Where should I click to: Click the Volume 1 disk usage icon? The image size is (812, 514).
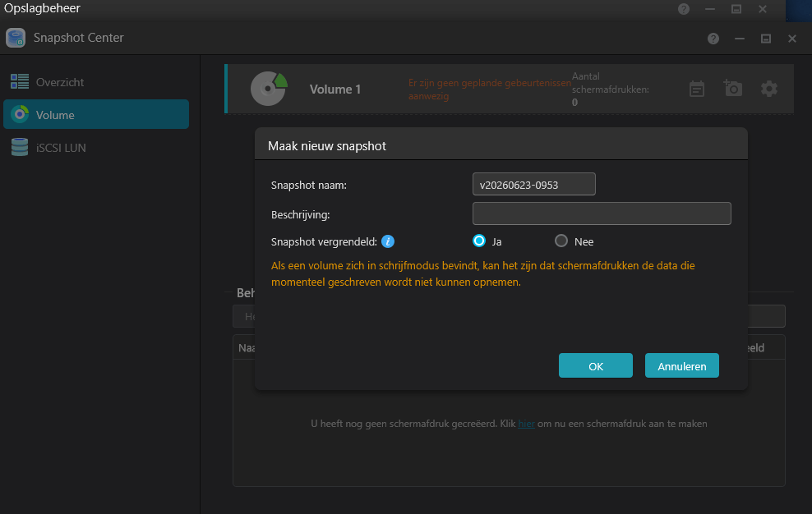269,89
